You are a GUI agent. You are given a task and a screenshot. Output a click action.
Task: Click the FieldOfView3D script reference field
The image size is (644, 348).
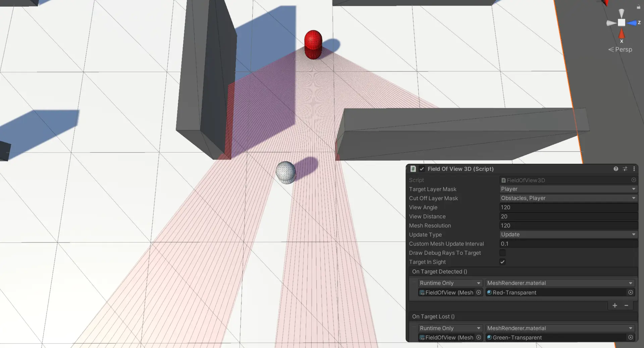tap(565, 180)
